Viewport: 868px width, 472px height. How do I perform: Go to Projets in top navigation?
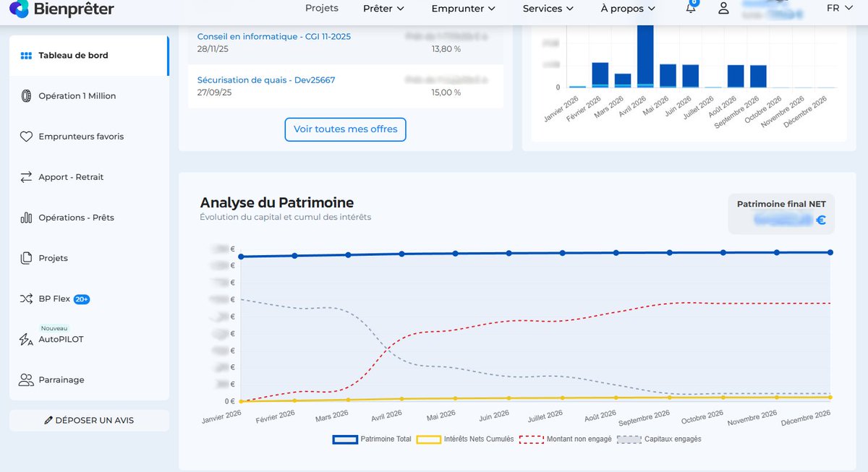322,9
